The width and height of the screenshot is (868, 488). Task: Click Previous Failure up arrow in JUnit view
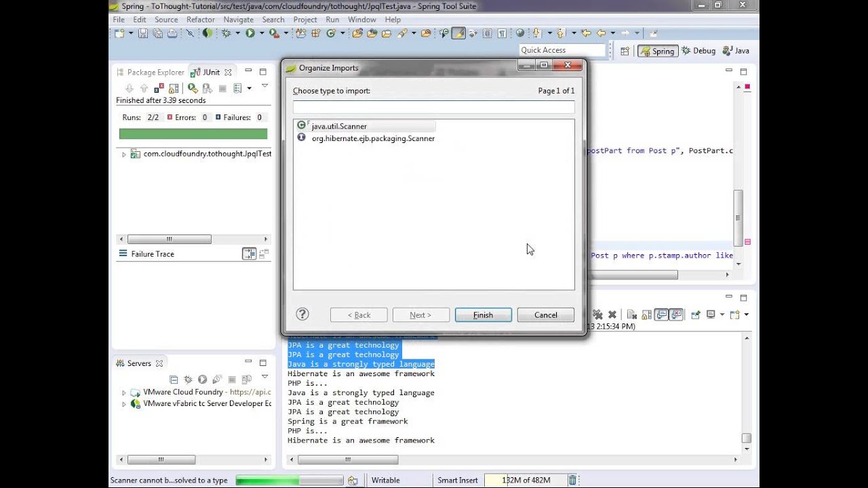[144, 88]
